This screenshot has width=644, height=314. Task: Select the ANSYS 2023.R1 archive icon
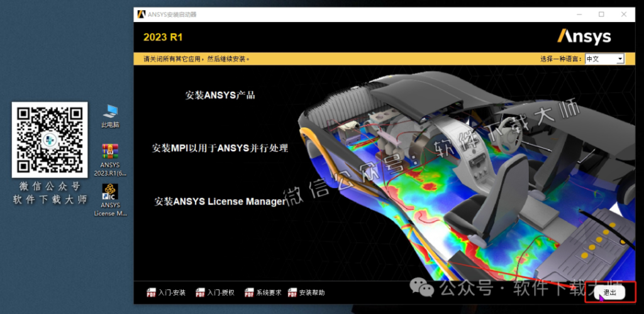coord(110,160)
